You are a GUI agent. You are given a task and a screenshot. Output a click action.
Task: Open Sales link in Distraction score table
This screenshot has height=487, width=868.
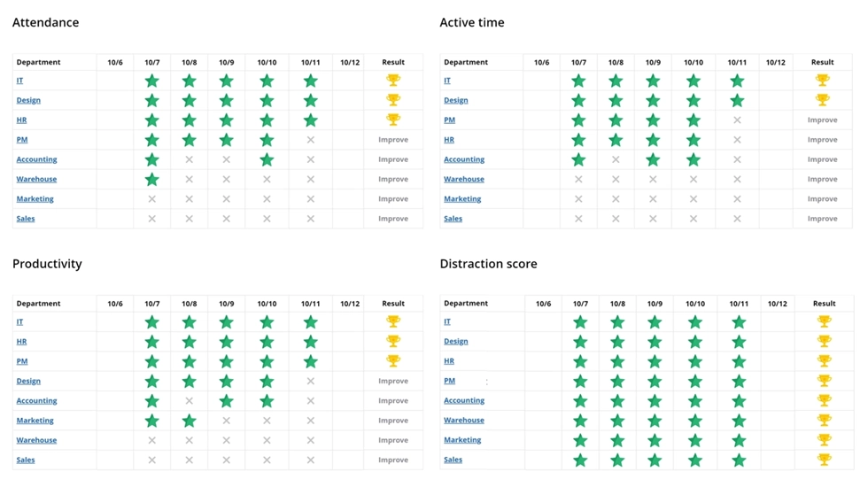click(453, 460)
